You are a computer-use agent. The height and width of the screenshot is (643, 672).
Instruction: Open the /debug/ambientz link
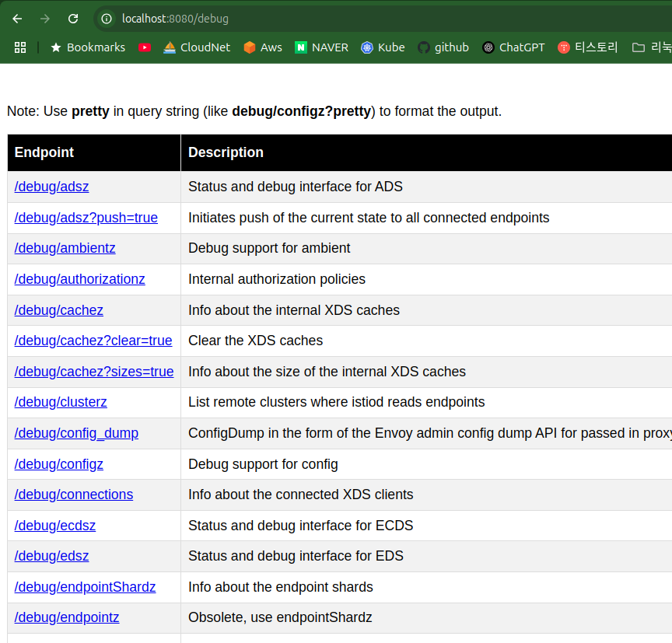pyautogui.click(x=65, y=248)
